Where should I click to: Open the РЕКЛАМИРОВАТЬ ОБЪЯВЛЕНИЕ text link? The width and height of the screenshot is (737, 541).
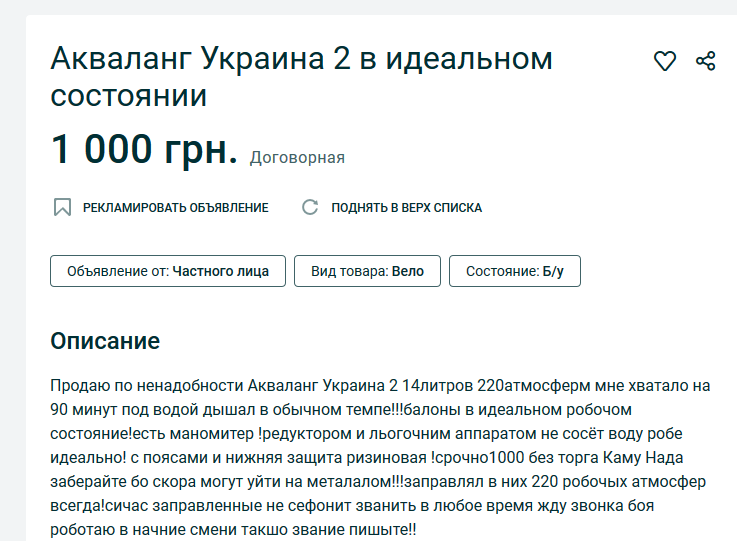(x=175, y=208)
